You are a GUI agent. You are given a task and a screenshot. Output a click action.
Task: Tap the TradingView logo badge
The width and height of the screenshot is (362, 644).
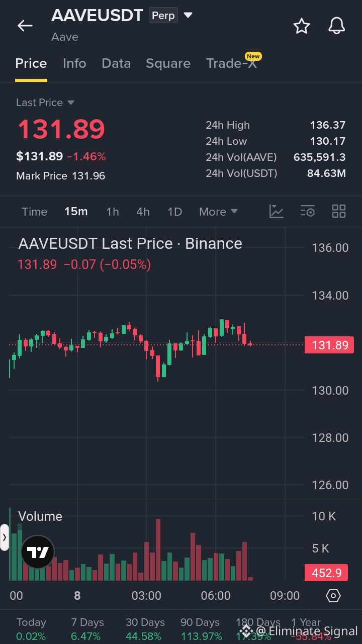tap(38, 553)
